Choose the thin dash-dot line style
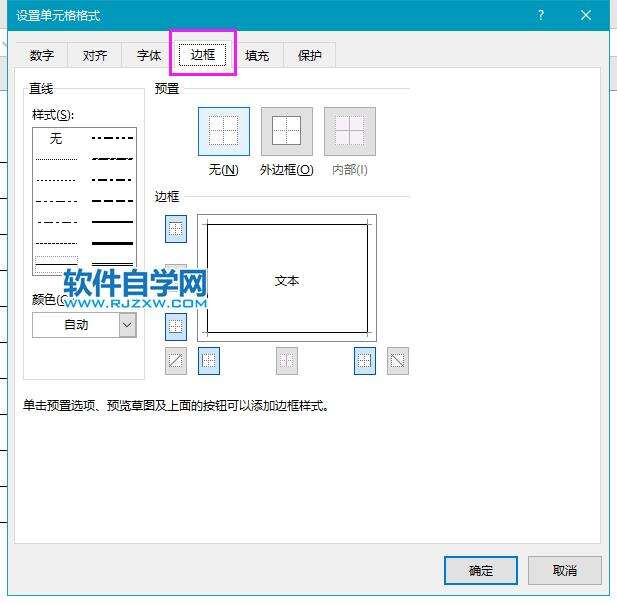Viewport: 617px width, 603px height. [56, 222]
